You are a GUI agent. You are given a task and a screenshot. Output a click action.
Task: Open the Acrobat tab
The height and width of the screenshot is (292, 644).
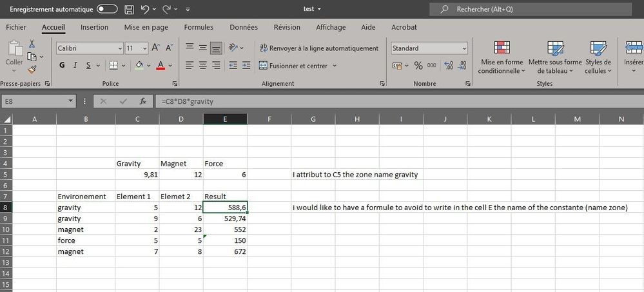click(404, 28)
